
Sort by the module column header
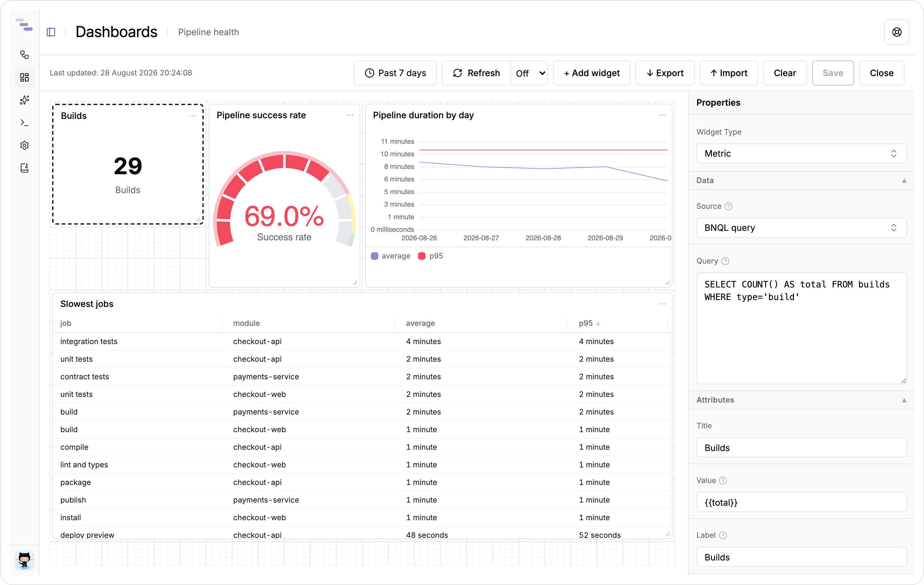[x=247, y=323]
